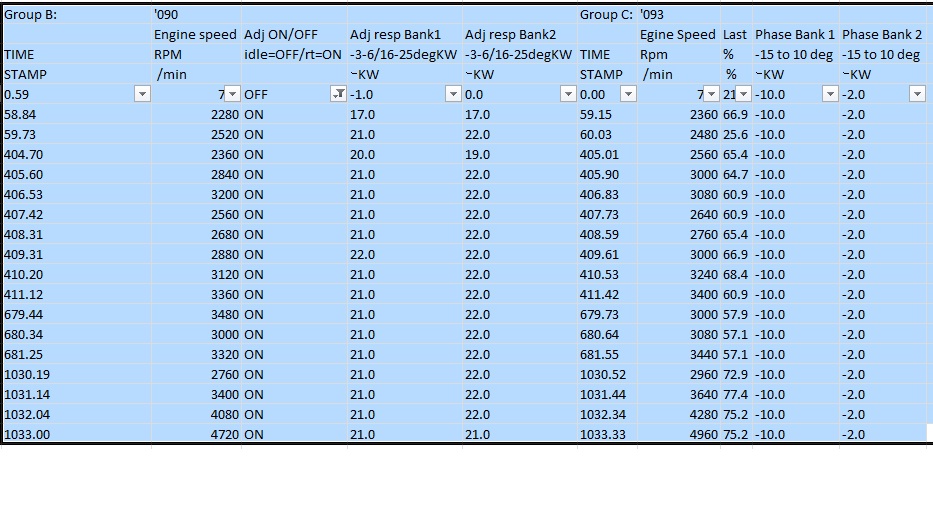This screenshot has height=518, width=933.
Task: Open the Phase Bank 1 filter dropdown
Action: click(x=831, y=94)
